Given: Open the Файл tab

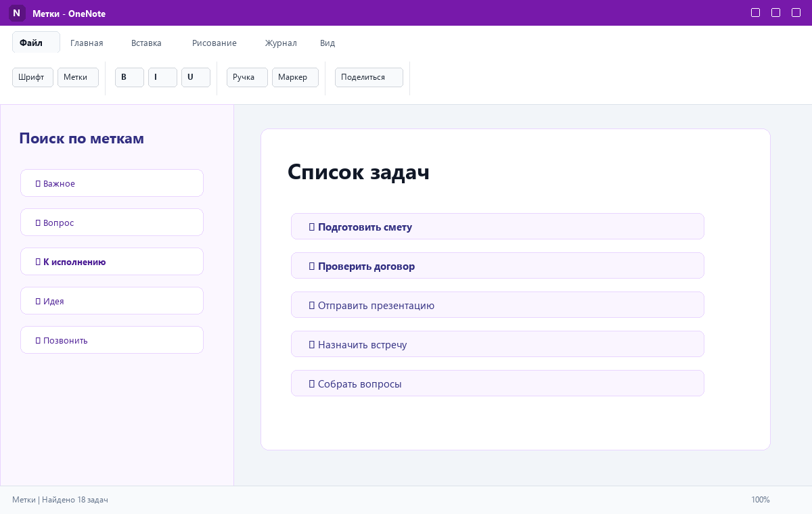Looking at the screenshot, I should (x=36, y=43).
